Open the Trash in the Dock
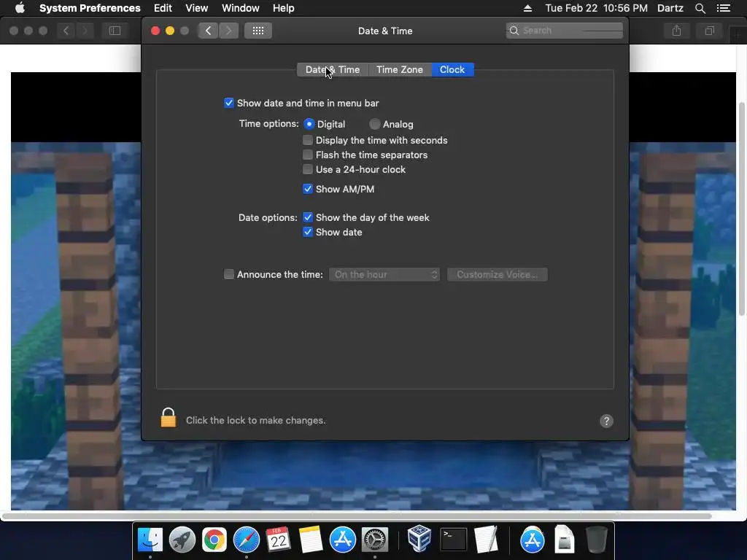Screen dimensions: 747x560 596,540
